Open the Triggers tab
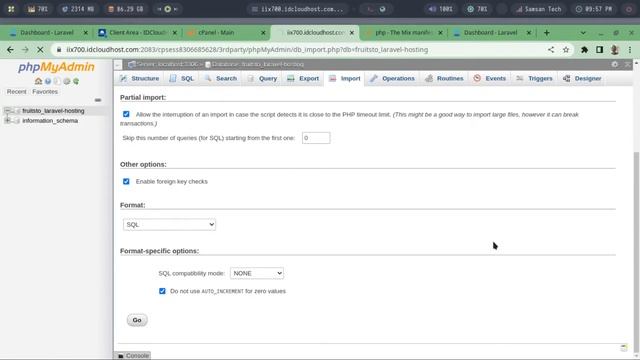 (534, 78)
